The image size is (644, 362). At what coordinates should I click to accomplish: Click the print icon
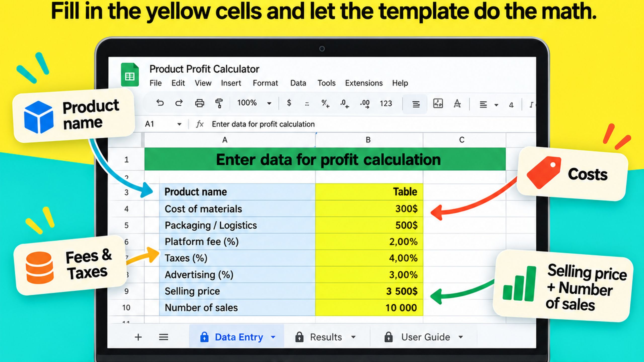point(199,103)
